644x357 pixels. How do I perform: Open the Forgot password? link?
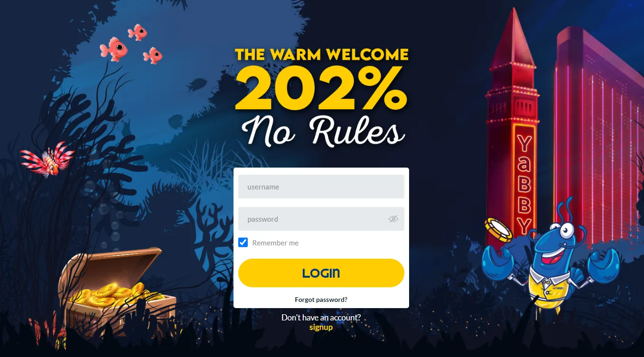pyautogui.click(x=321, y=300)
